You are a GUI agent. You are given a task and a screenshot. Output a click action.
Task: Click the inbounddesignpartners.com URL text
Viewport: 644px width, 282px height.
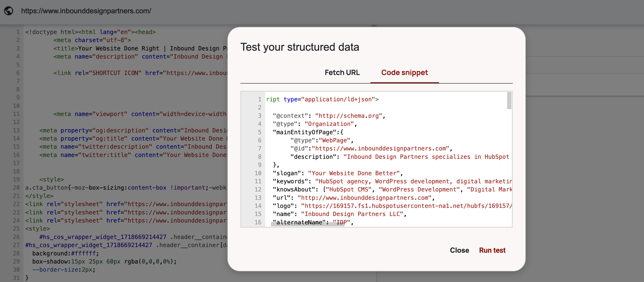[86, 11]
